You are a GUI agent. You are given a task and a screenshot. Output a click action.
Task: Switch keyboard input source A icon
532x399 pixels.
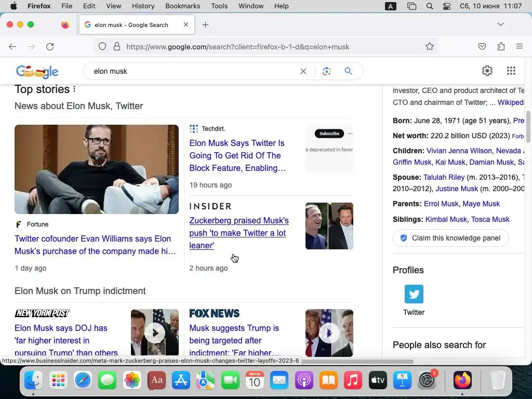pos(391,6)
